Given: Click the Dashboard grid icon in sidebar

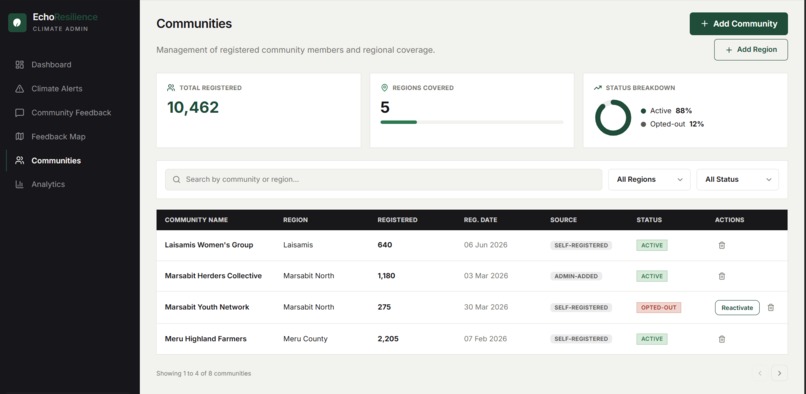Looking at the screenshot, I should point(20,65).
